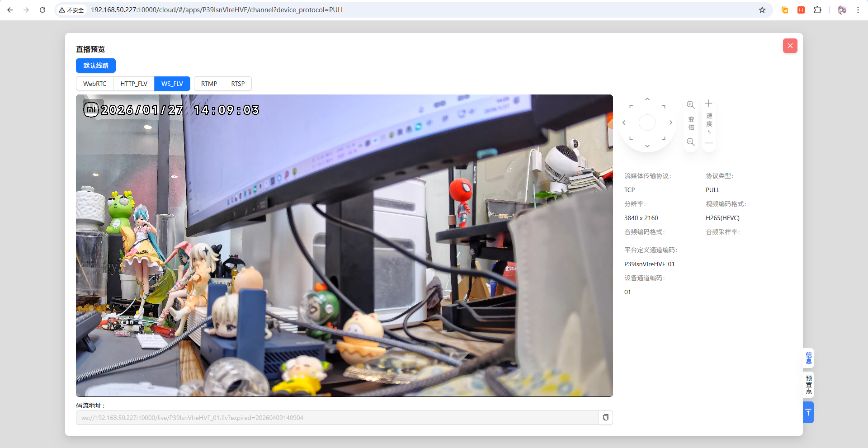This screenshot has height=448, width=868.
Task: Tilt the camera up with PTZ arrow
Action: click(647, 99)
